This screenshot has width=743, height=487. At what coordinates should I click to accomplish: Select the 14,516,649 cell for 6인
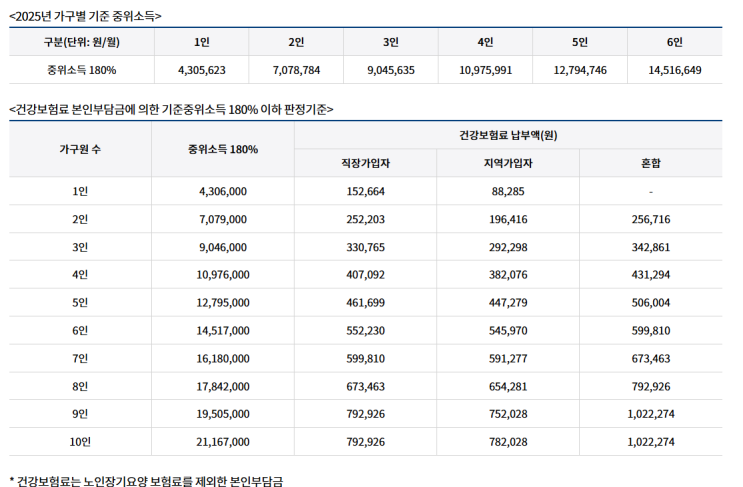[675, 70]
